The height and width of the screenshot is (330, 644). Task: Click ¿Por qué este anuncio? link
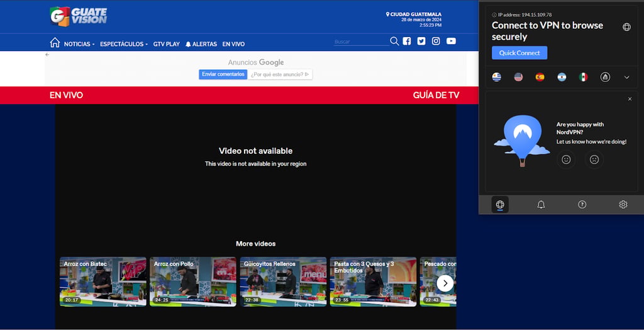(280, 74)
